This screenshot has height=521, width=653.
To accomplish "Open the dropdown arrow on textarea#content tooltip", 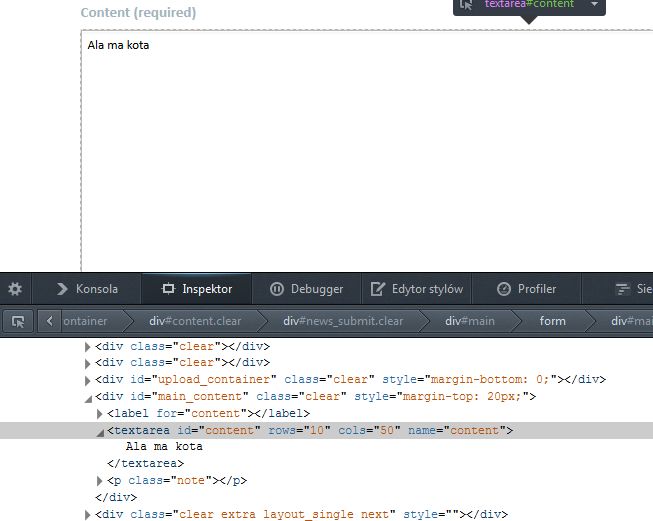I will pos(594,5).
